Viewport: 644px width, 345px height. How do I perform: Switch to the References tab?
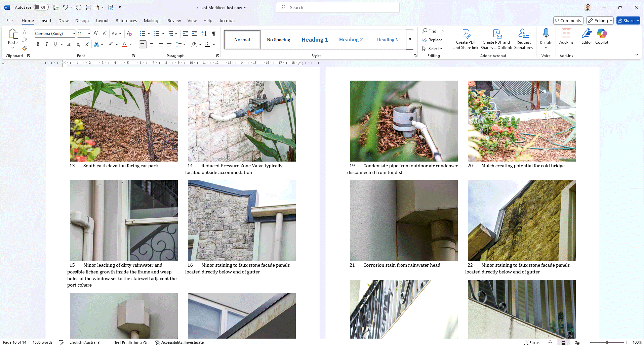126,20
